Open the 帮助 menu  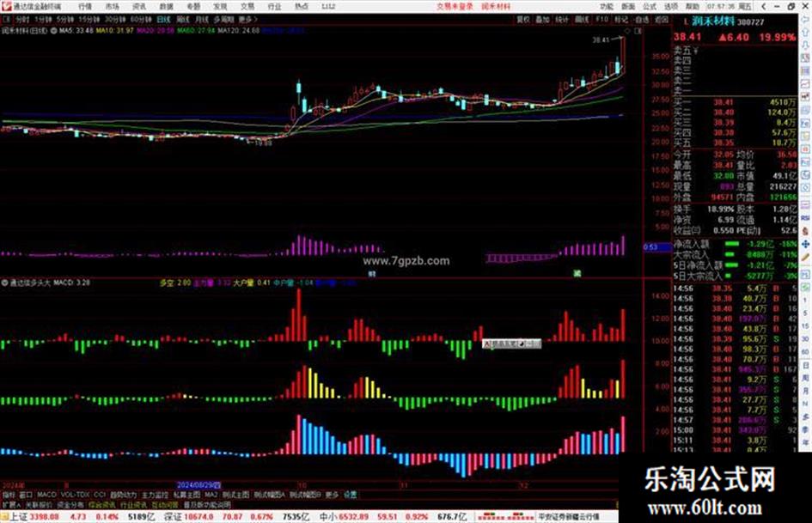tap(693, 7)
